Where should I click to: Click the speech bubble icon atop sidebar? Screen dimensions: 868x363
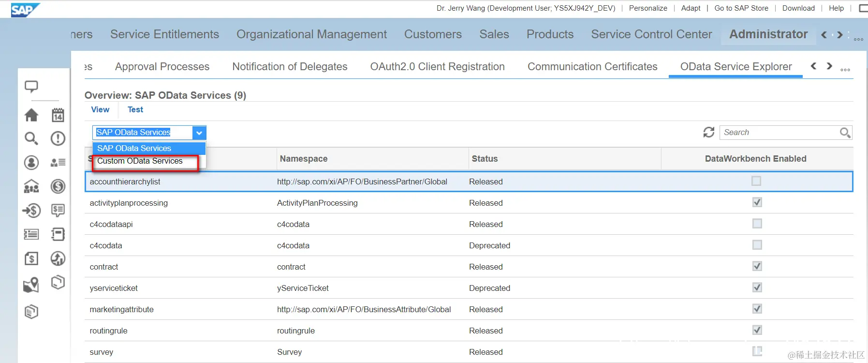(31, 87)
